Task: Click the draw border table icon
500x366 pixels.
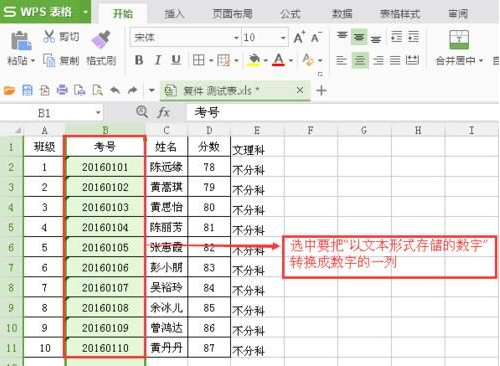Action: (x=223, y=60)
